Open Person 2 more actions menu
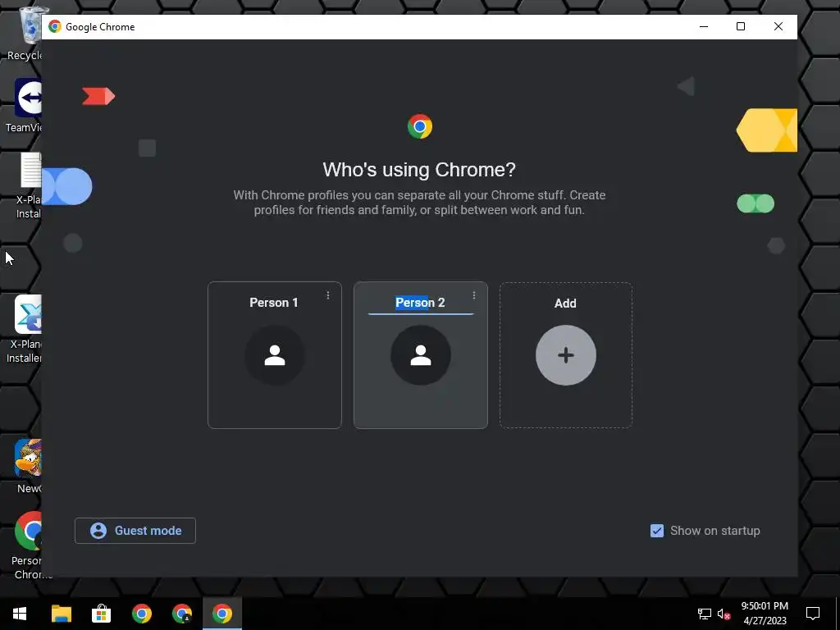840x630 pixels. pyautogui.click(x=473, y=295)
